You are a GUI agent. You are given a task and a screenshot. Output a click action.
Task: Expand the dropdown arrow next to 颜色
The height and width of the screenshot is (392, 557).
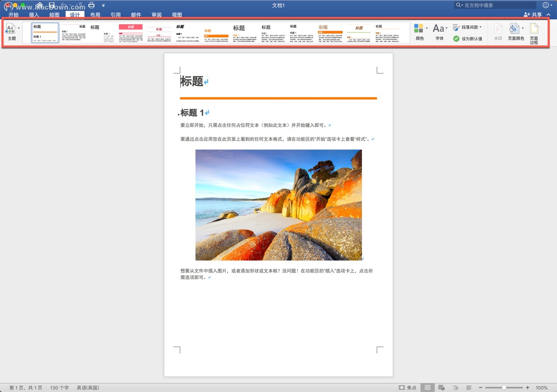(427, 28)
